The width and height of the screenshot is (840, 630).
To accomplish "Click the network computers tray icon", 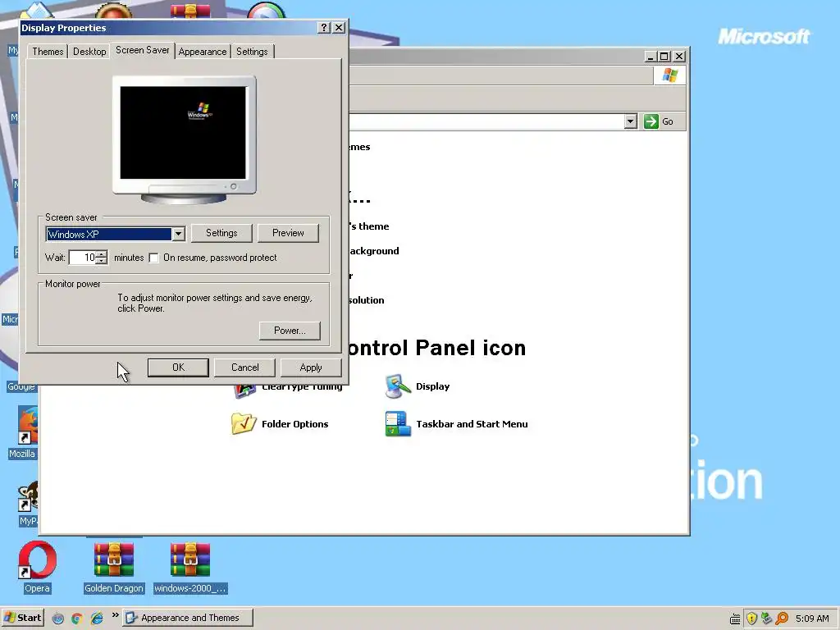I will click(x=767, y=619).
